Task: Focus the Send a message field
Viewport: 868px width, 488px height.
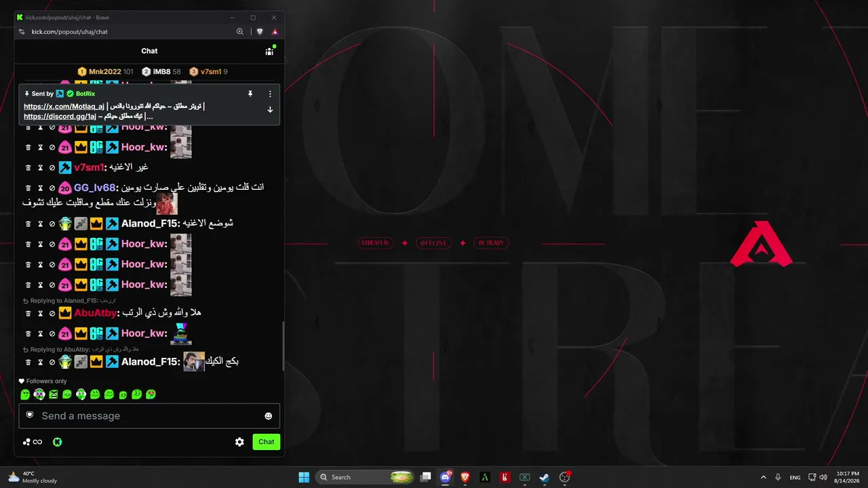Action: tap(149, 415)
